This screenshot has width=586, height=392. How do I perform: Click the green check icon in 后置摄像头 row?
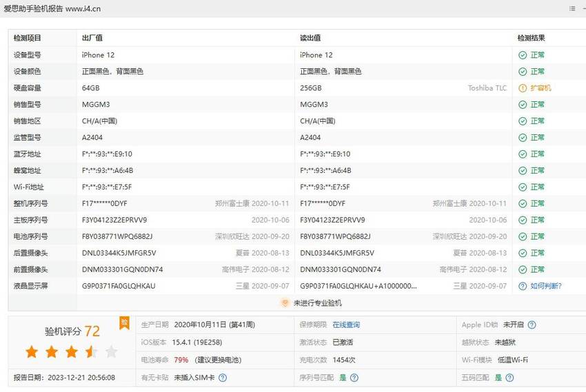(523, 253)
